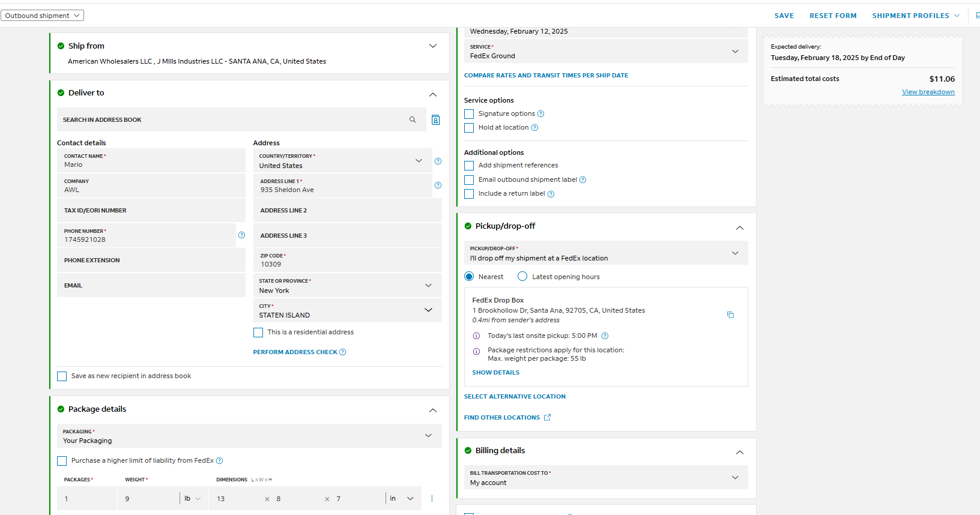Open City dropdown showing STATEN ISLAND
Screen dimensions: 980x515
348,310
